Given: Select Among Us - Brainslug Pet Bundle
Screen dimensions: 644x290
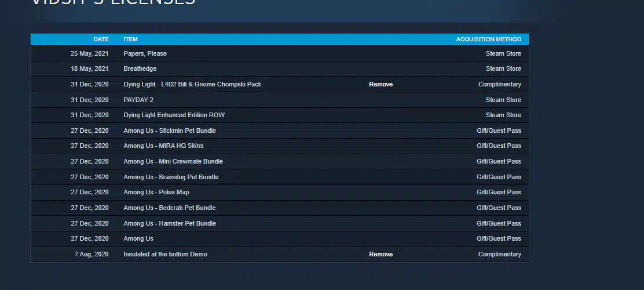Looking at the screenshot, I should click(x=171, y=177).
